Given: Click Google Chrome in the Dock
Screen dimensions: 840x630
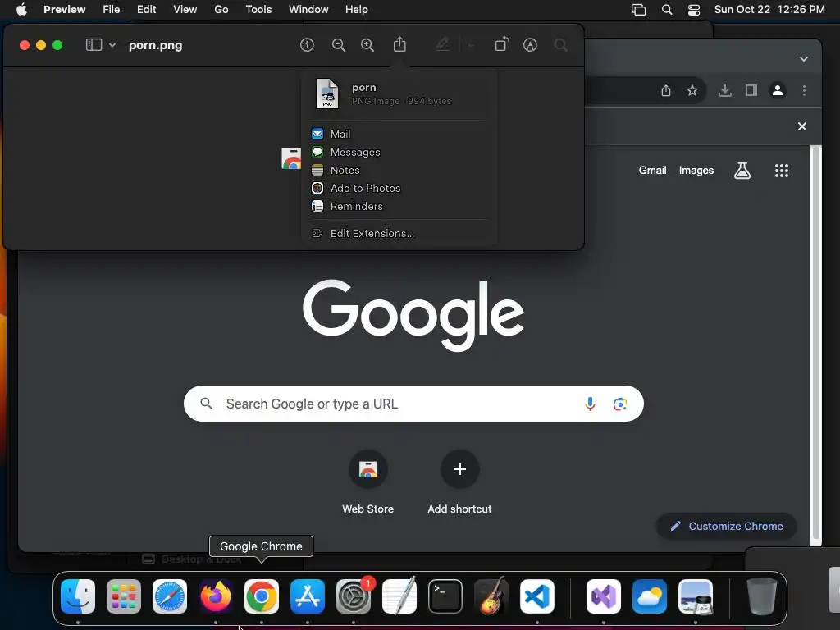Looking at the screenshot, I should (262, 596).
